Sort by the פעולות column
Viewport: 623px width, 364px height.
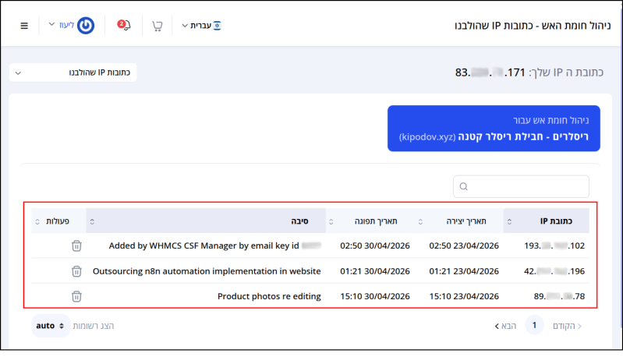pyautogui.click(x=58, y=221)
